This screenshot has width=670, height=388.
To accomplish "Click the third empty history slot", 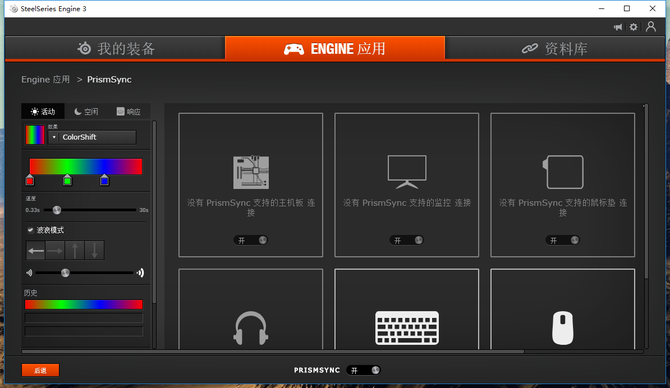I will (84, 332).
